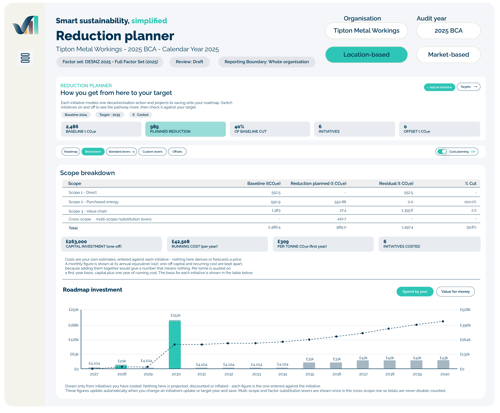
Task: Click the Target 2035 pill
Action: [x=110, y=115]
